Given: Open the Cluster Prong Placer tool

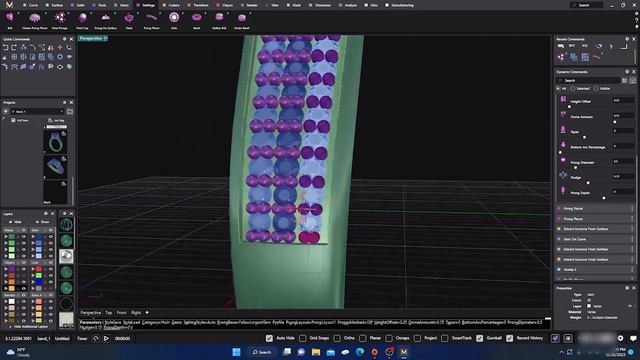Looking at the screenshot, I should [35, 20].
